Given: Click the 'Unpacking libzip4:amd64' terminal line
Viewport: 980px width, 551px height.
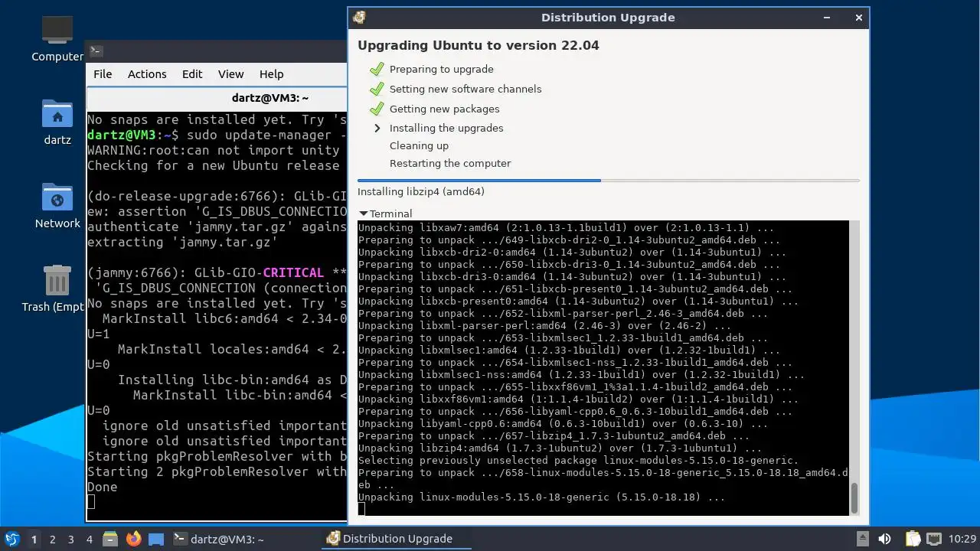Looking at the screenshot, I should [x=560, y=448].
